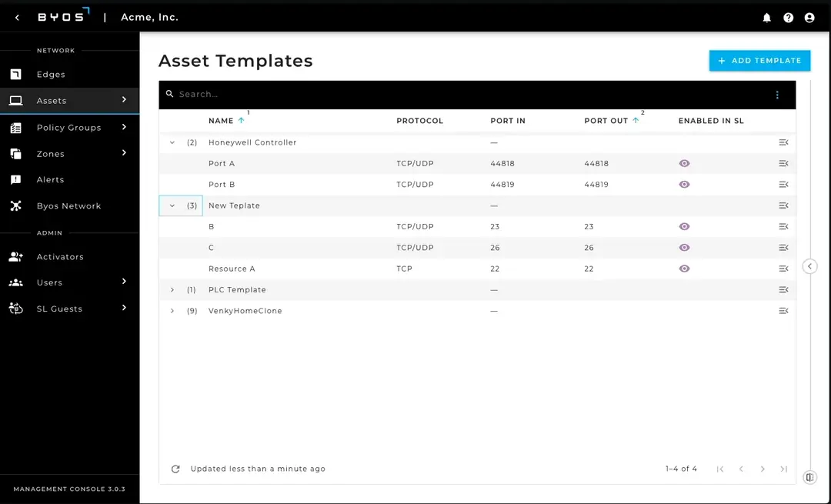Expand the PLC Template group

point(172,290)
